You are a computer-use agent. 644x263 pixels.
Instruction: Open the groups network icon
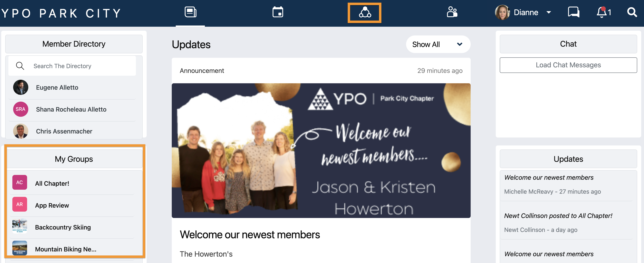coord(364,12)
